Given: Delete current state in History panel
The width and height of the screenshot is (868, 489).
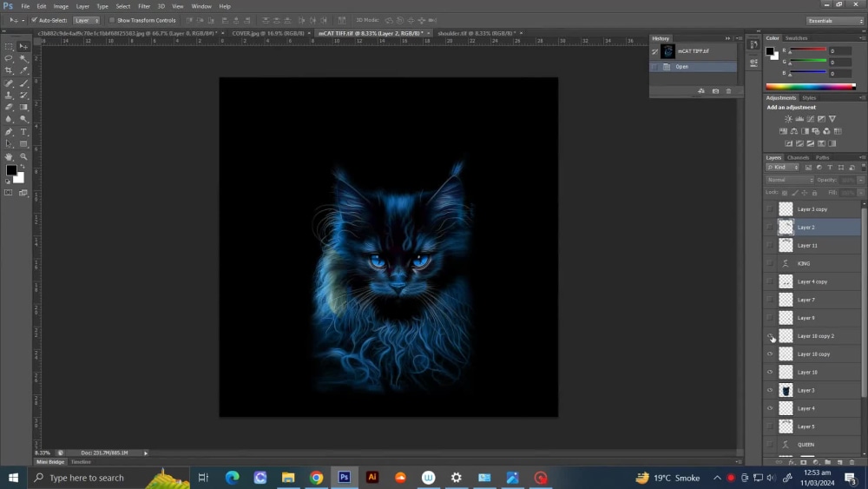Looking at the screenshot, I should pos(728,91).
